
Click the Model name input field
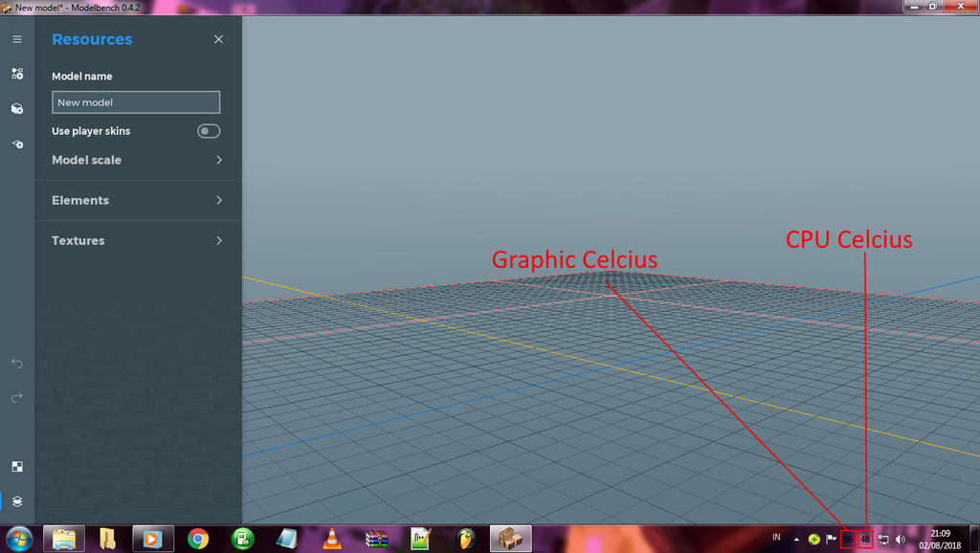pos(136,102)
